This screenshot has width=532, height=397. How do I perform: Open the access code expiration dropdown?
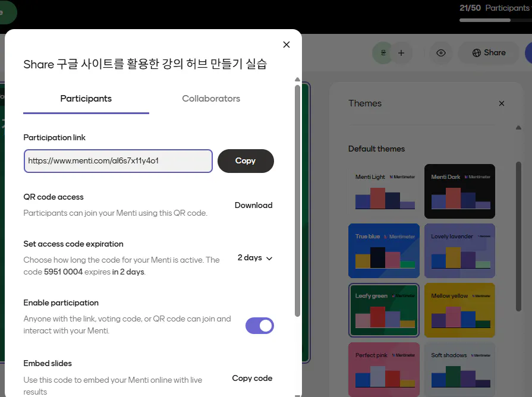pos(254,258)
